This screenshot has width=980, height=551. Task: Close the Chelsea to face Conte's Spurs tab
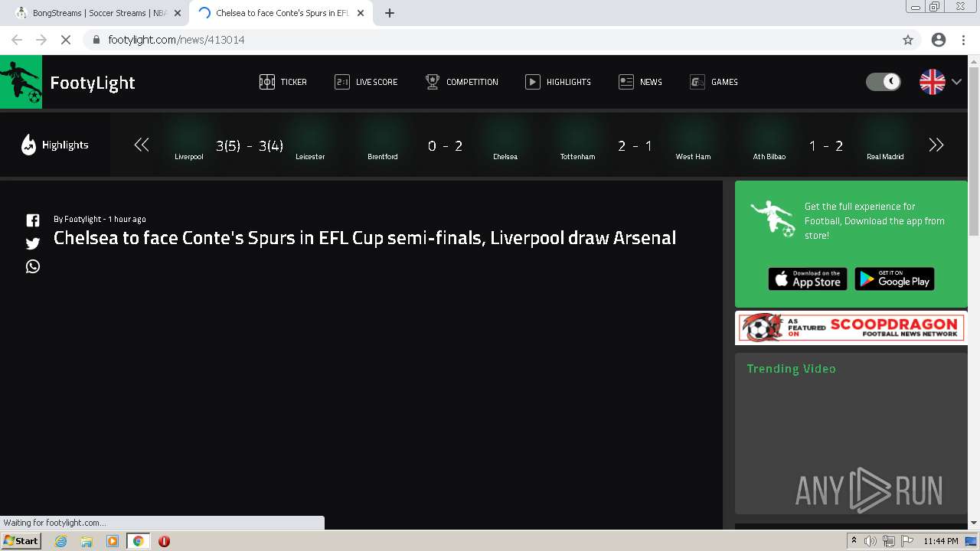click(361, 13)
